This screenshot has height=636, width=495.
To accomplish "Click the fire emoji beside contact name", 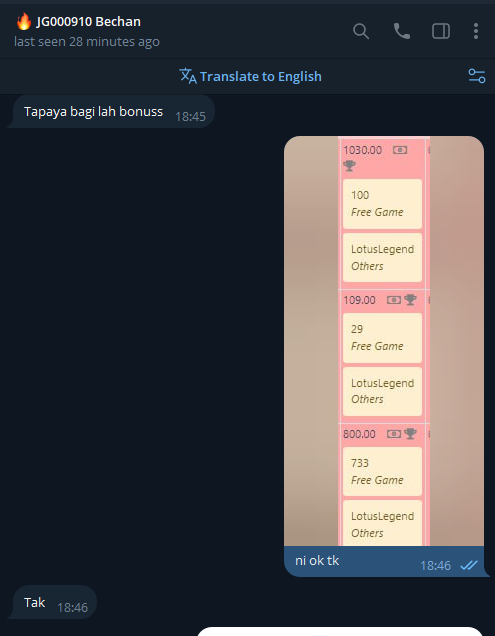I will 24,21.
